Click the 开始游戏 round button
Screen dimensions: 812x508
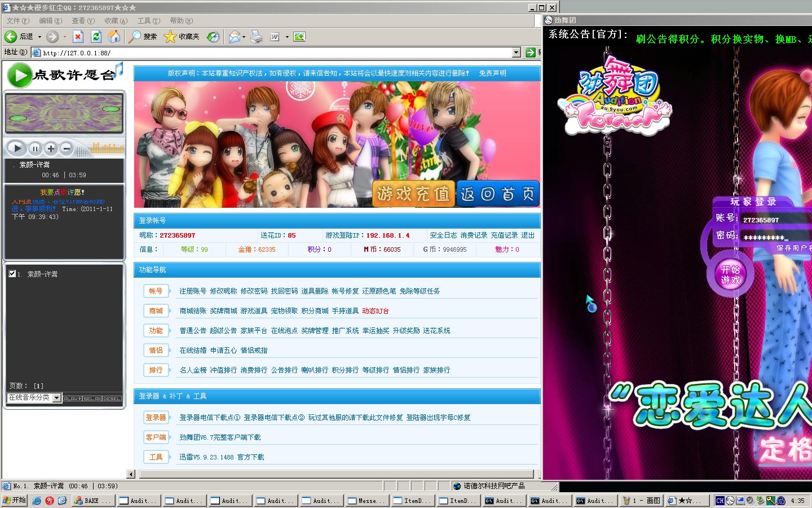pos(730,275)
